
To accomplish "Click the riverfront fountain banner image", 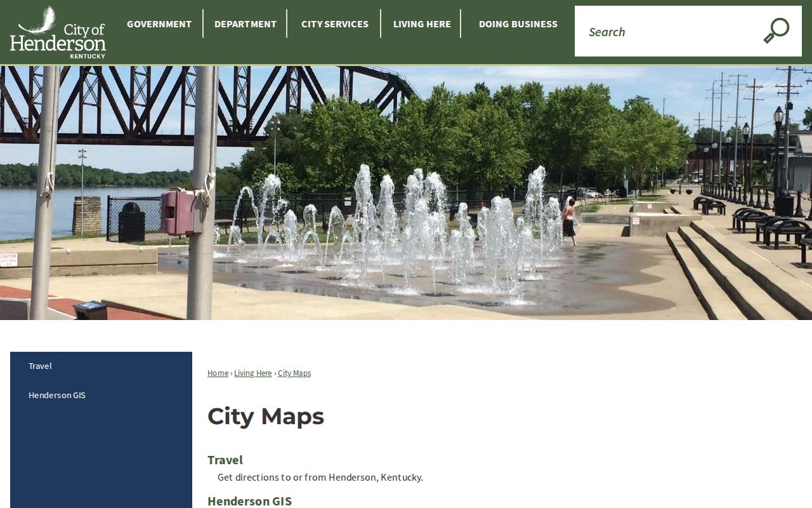I will click(406, 192).
